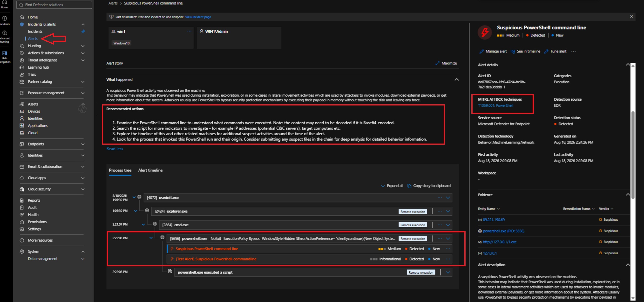
Task: Select Suspicious PowerShell command line alert row
Action: pyautogui.click(x=309, y=249)
